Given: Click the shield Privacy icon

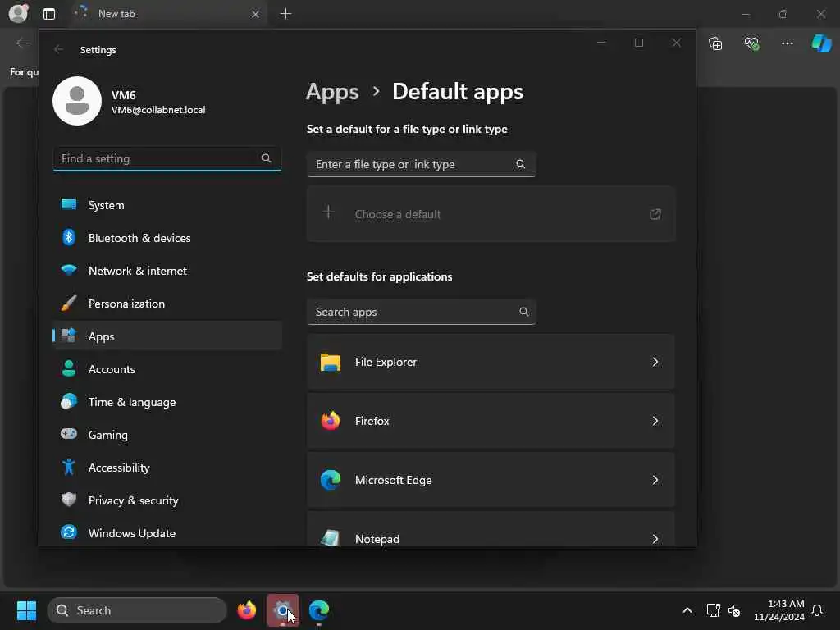Looking at the screenshot, I should pos(69,500).
